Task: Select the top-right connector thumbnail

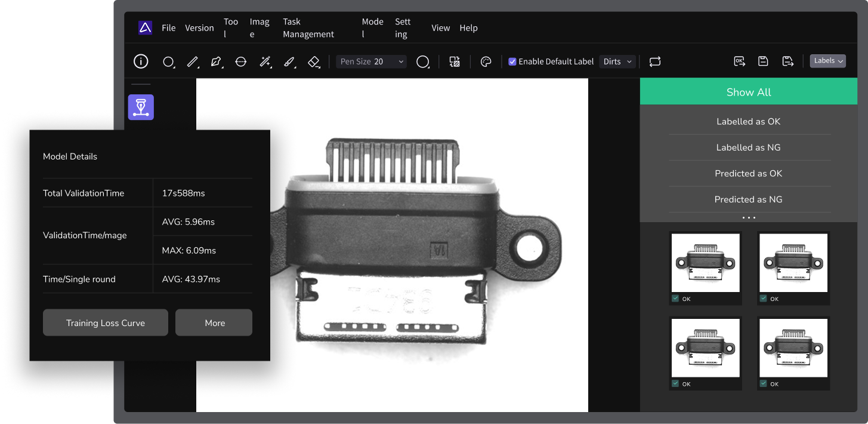Action: [x=793, y=263]
